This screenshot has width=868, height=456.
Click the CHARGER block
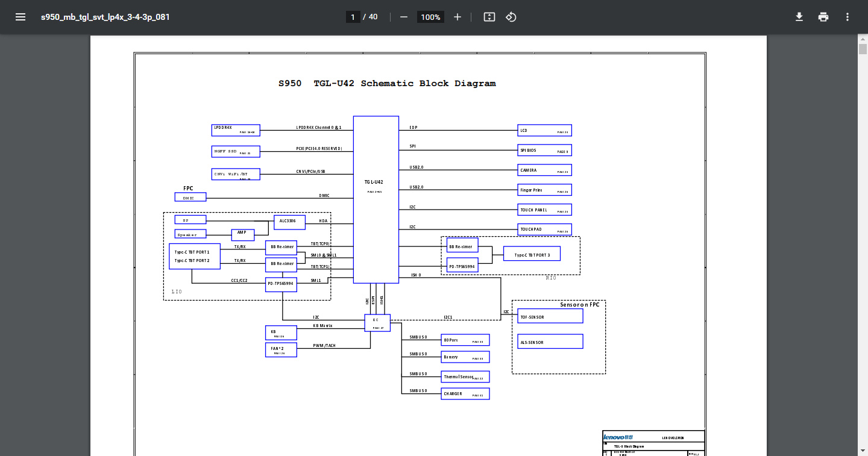tap(465, 394)
